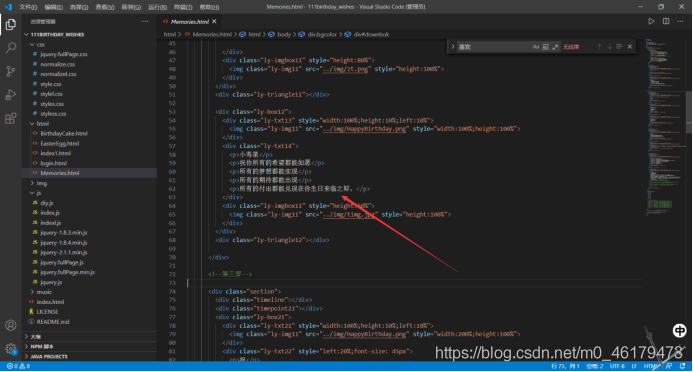The height and width of the screenshot is (372, 693).
Task: Open the File menu
Action: [28, 7]
